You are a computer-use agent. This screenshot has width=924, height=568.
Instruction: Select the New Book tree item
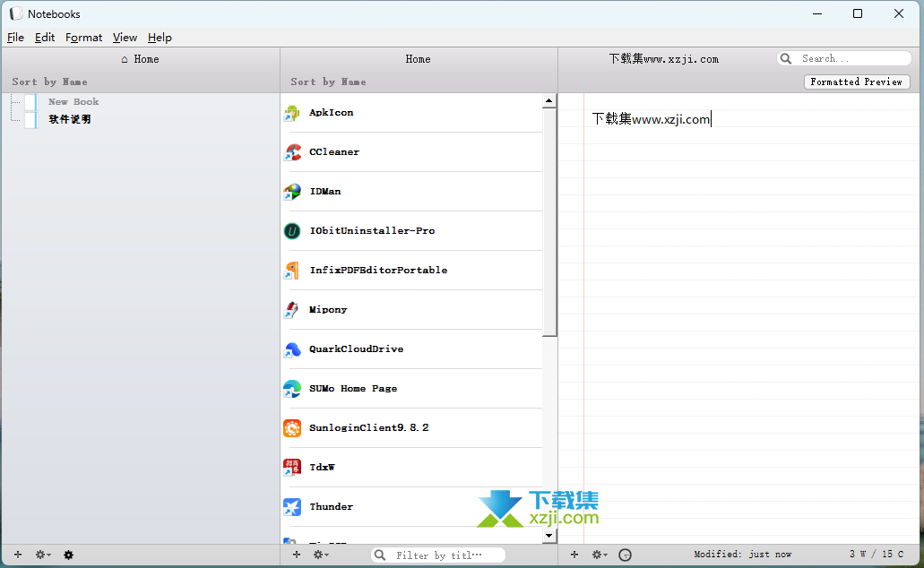[73, 102]
